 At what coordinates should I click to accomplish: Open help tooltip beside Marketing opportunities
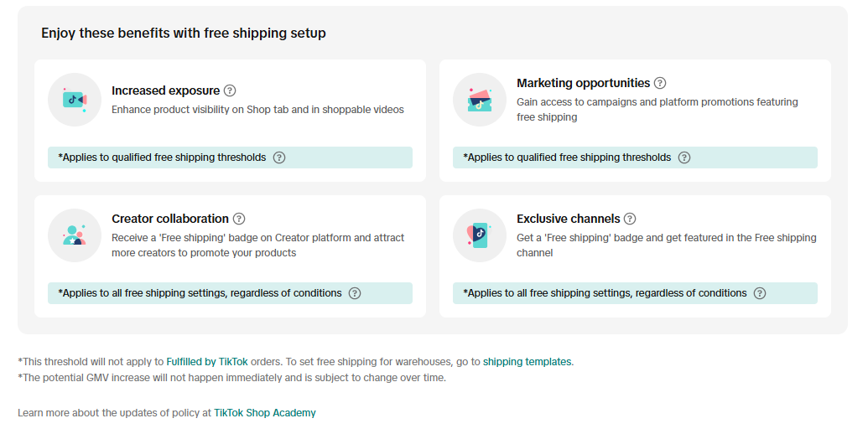point(660,83)
